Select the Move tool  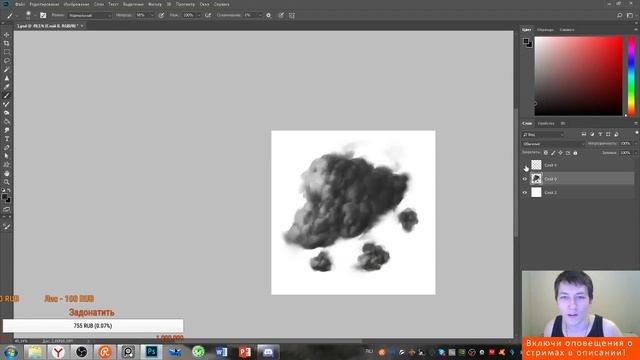click(x=7, y=35)
